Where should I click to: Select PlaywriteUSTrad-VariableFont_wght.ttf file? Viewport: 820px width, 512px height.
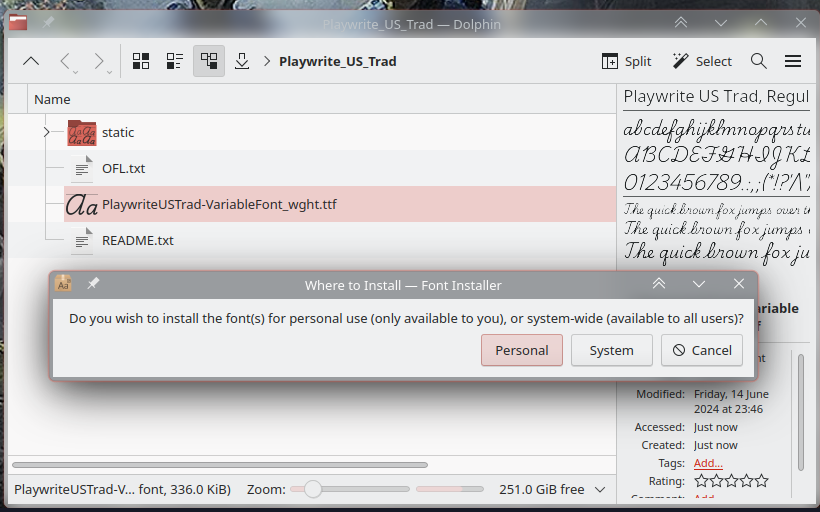[x=219, y=204]
